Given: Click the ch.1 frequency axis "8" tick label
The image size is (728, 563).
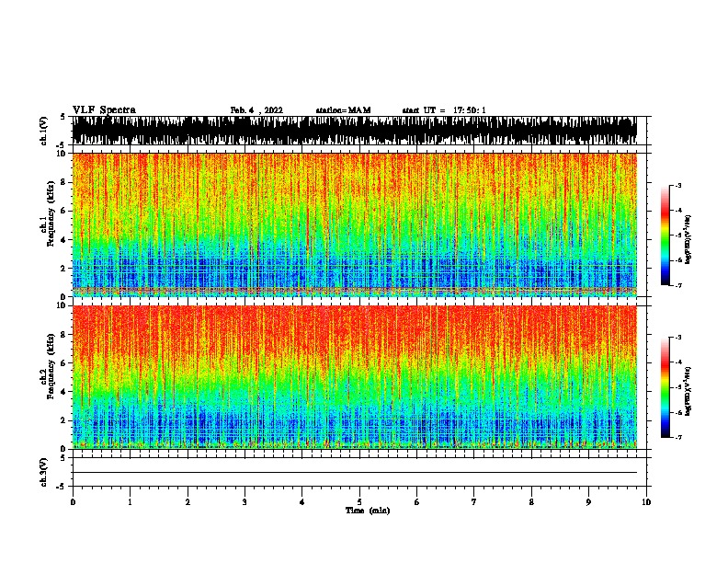Looking at the screenshot, I should 63,182.
